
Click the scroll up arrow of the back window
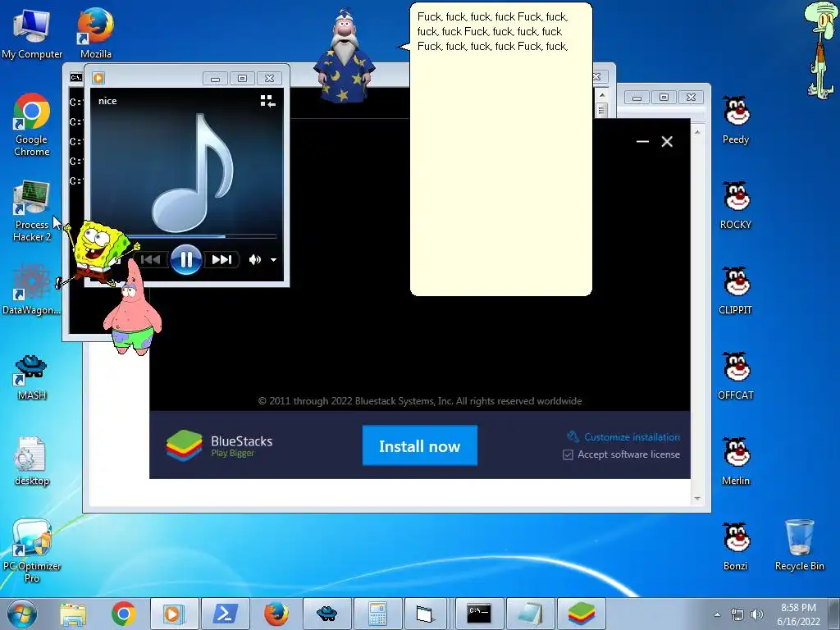(697, 132)
